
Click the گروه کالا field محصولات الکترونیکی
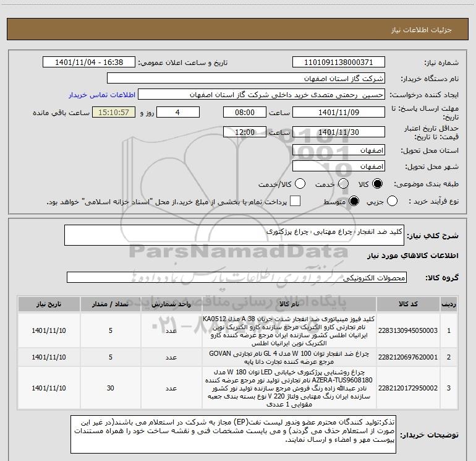tap(237, 277)
